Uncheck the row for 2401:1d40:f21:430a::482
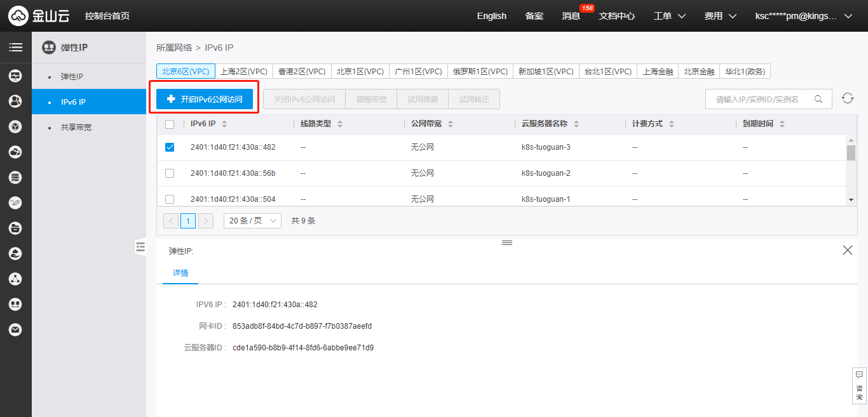Viewport: 868px width, 417px height. tap(170, 147)
